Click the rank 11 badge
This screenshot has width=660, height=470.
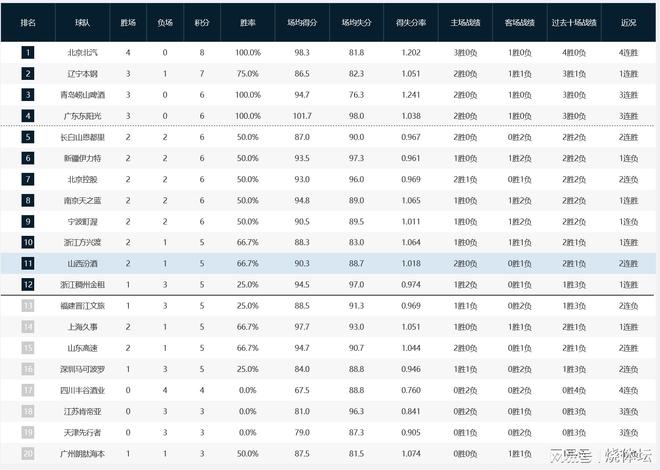(x=28, y=262)
